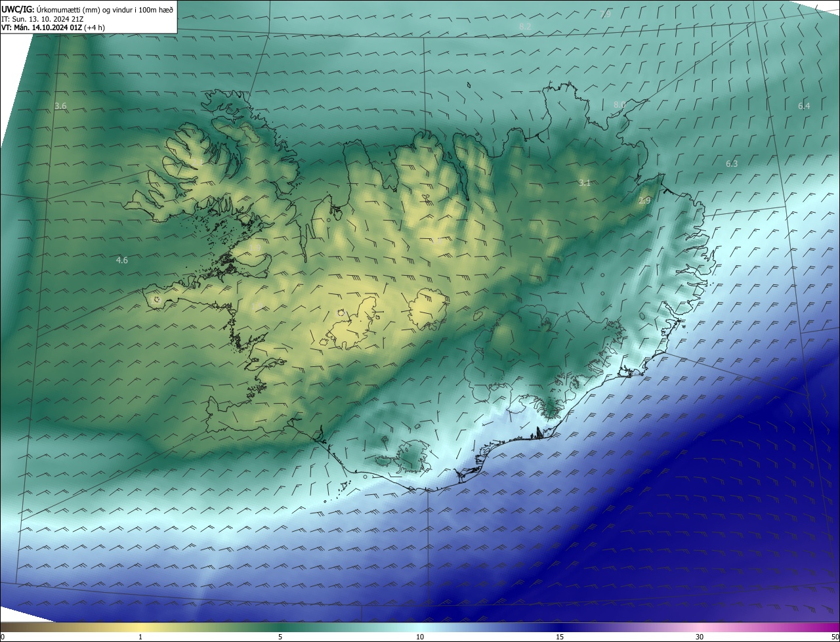The image size is (840, 642).
Task: Click the '4.6' value on the map
Action: pyautogui.click(x=121, y=261)
